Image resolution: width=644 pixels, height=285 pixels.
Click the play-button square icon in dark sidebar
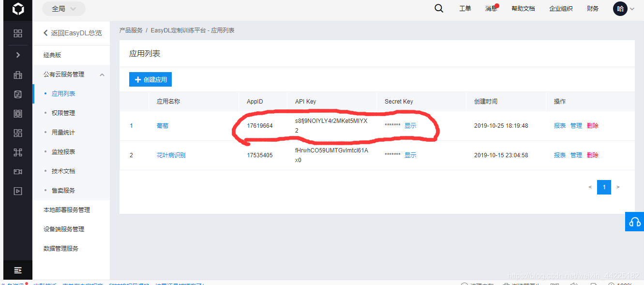pyautogui.click(x=18, y=191)
